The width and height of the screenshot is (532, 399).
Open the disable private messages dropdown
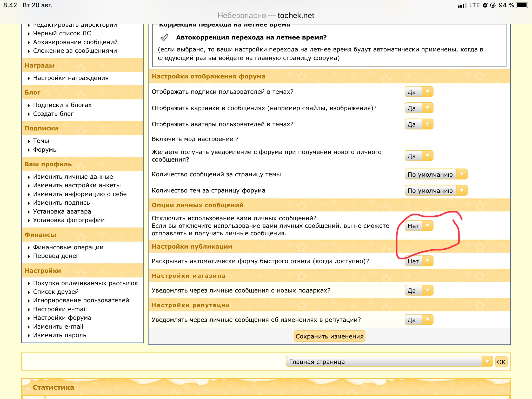[x=419, y=226]
